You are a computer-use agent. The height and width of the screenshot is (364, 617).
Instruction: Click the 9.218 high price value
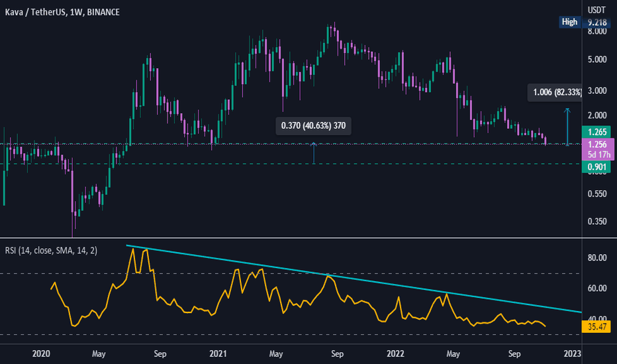(x=597, y=23)
